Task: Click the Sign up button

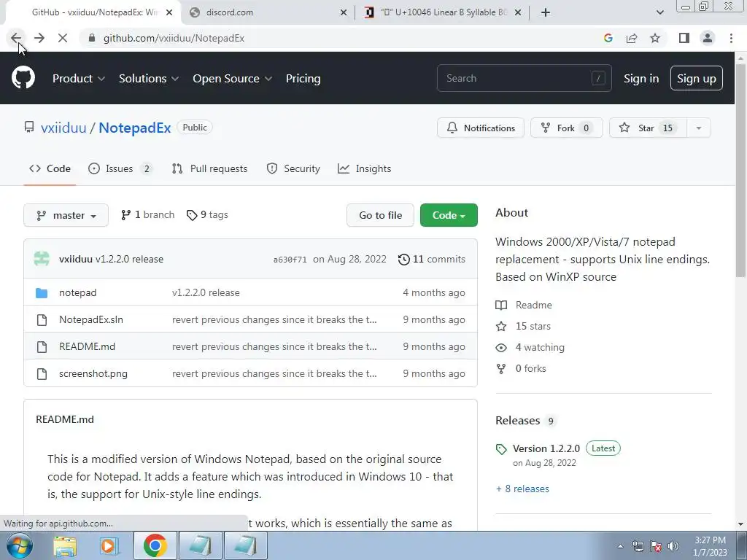Action: pyautogui.click(x=696, y=78)
